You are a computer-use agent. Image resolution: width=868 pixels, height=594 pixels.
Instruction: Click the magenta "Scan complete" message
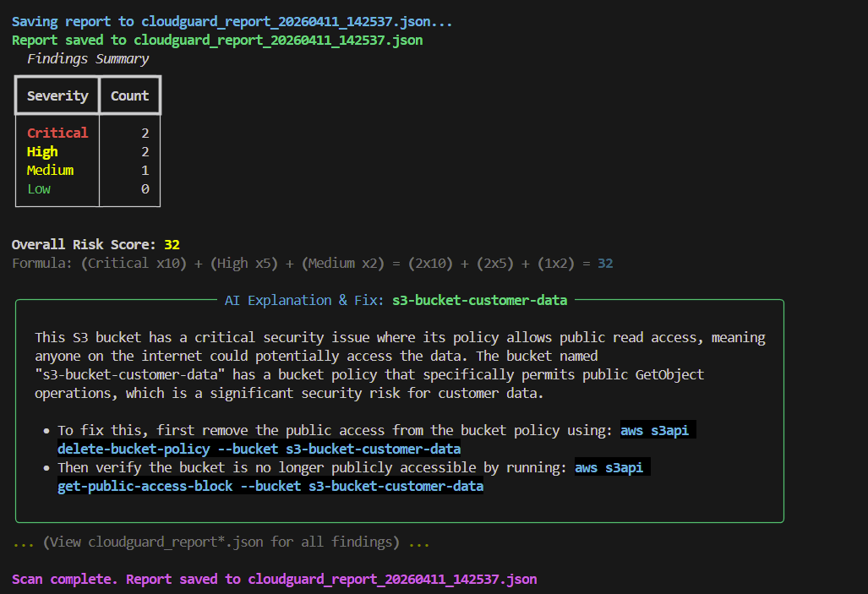274,579
